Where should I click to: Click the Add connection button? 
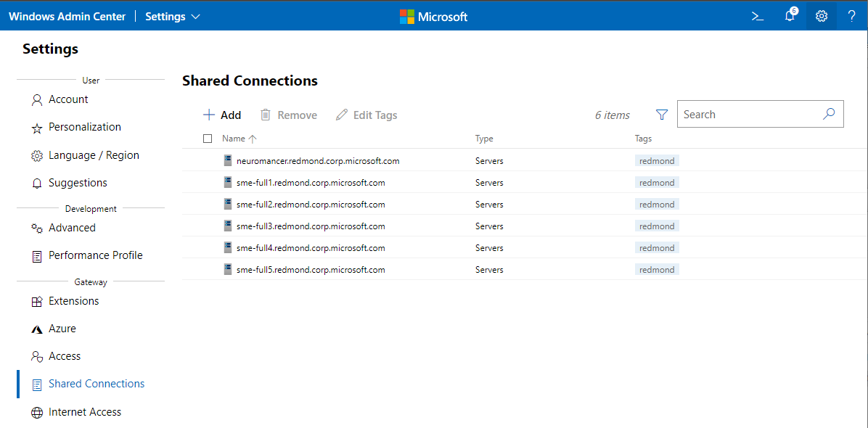click(222, 115)
